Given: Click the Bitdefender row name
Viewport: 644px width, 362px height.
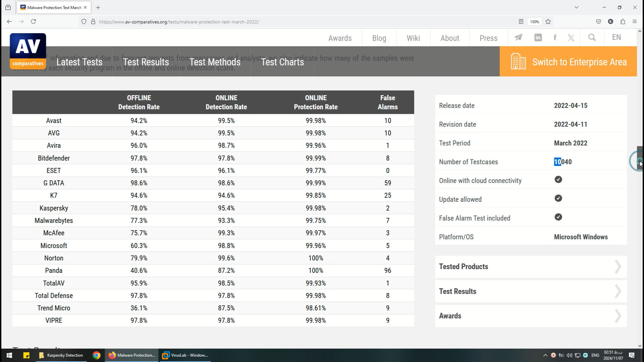Looking at the screenshot, I should [x=54, y=158].
